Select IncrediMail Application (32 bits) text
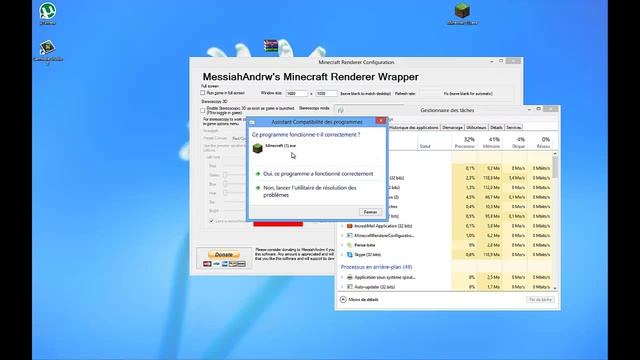 pos(383,226)
